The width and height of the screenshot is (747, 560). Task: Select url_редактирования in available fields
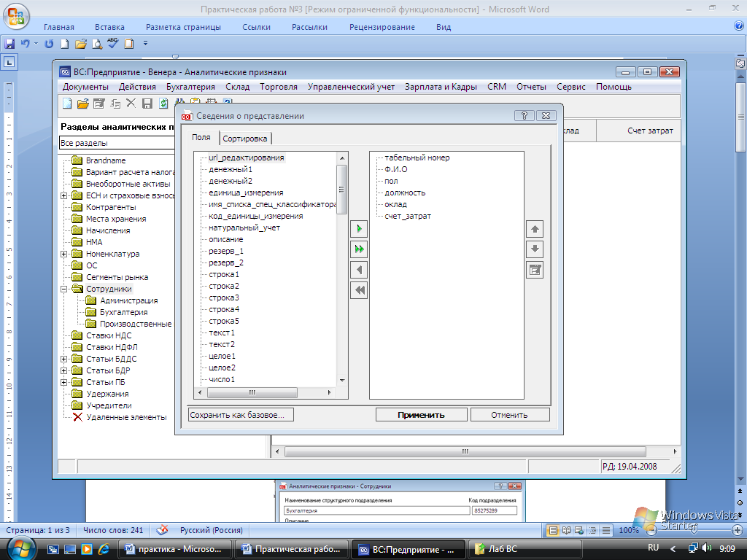point(247,157)
